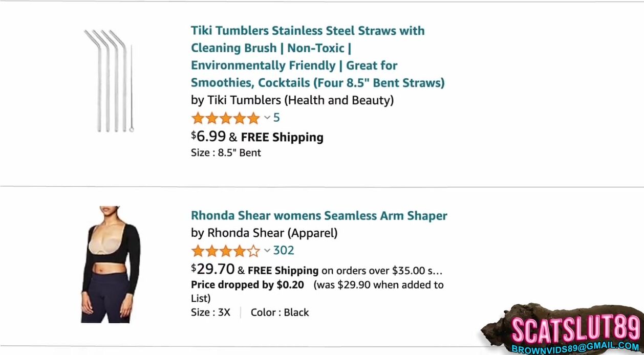Click the $29.70 arm shaper price
The height and width of the screenshot is (355, 644).
pyautogui.click(x=212, y=269)
